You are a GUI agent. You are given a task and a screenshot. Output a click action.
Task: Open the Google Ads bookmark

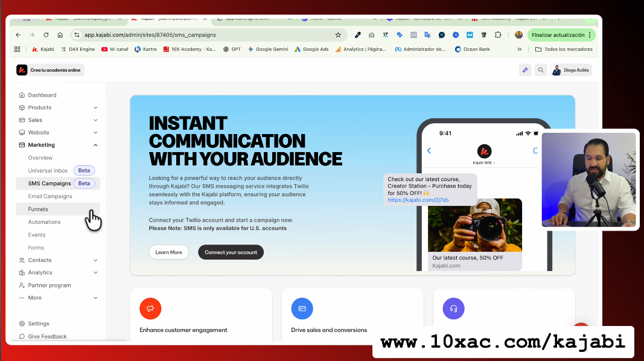[311, 50]
